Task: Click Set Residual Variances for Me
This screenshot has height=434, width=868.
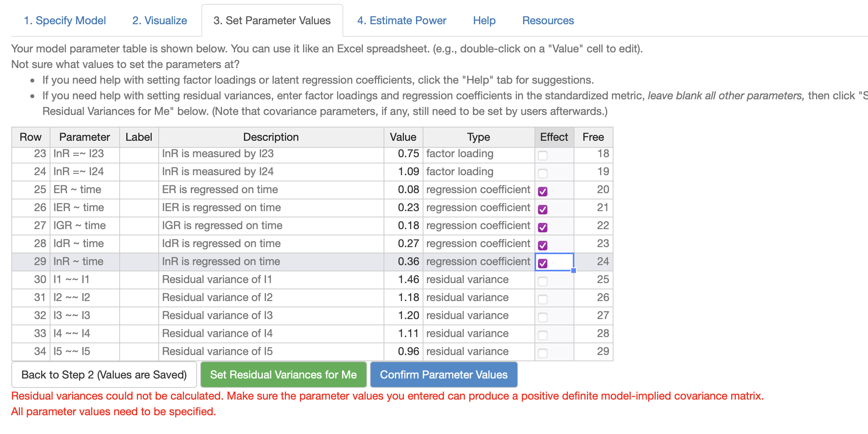Action: pos(283,375)
